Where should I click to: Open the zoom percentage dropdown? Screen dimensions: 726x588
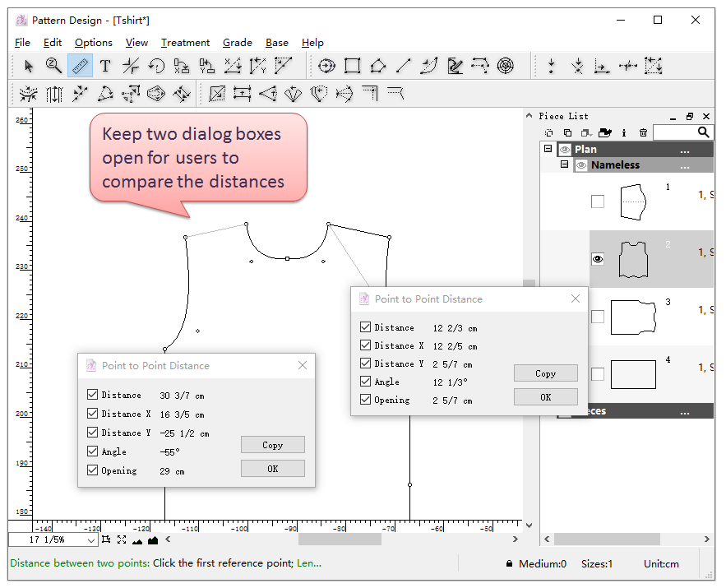click(90, 540)
